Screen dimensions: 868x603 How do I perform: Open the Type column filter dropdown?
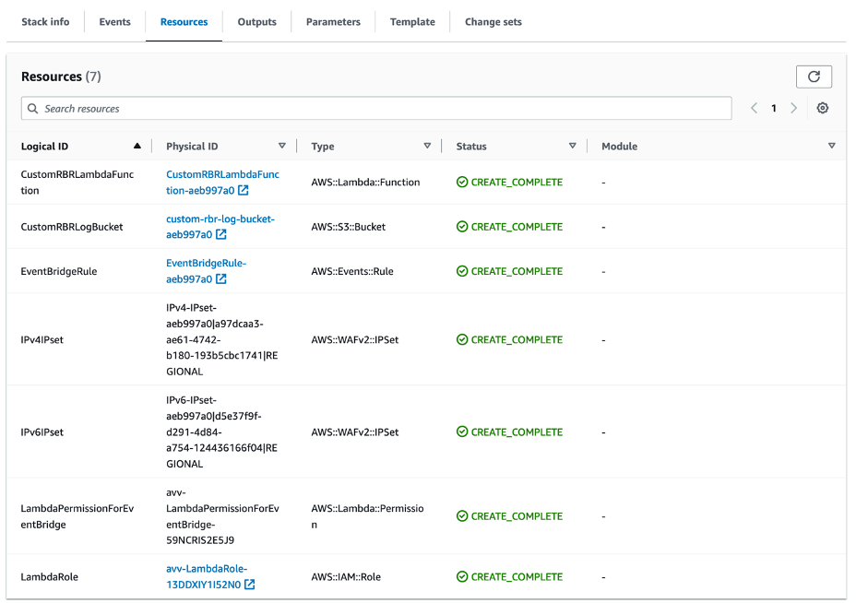(427, 146)
